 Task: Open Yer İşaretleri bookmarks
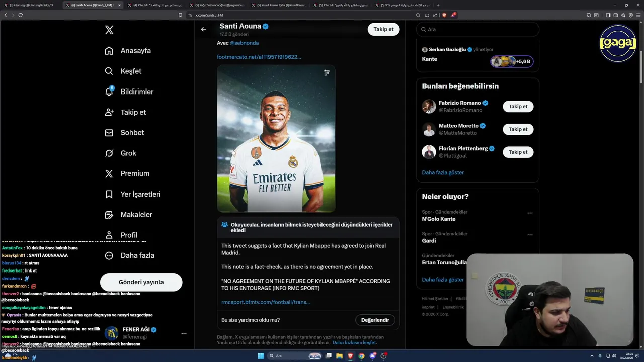[x=133, y=194]
